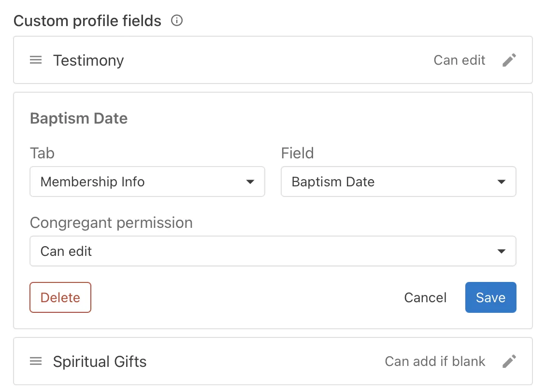This screenshot has width=545, height=392.
Task: Open Spiritual Gifts editor with pencil icon
Action: tap(509, 362)
